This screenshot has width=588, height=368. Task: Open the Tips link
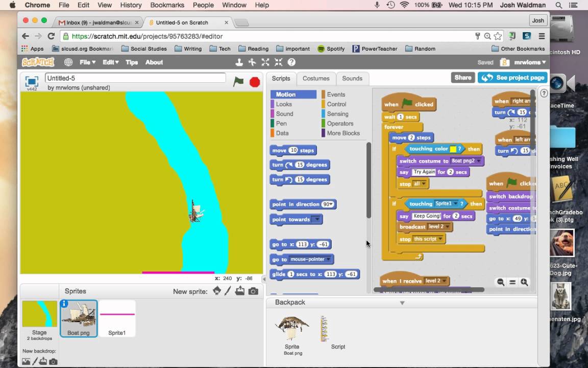[x=132, y=62]
